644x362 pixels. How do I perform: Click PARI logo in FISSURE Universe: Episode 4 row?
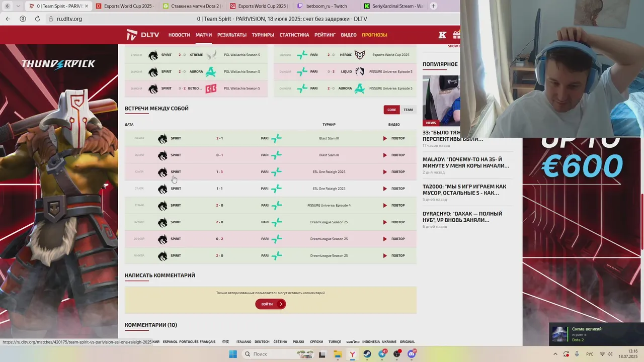click(276, 205)
